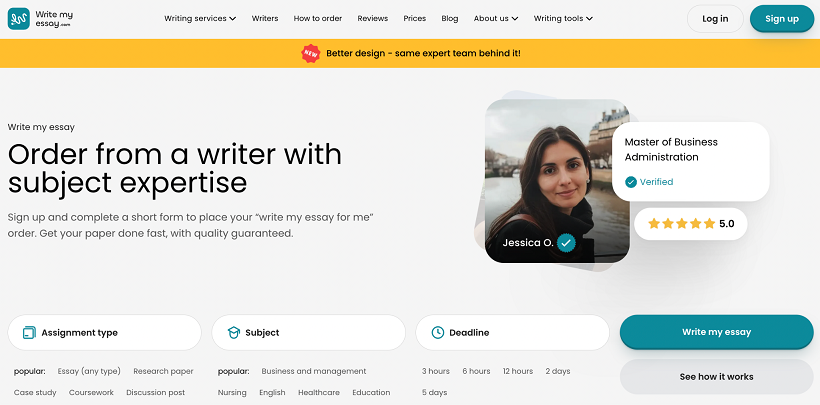Image resolution: width=820 pixels, height=405 pixels.
Task: Expand the Writing tools menu
Action: coord(563,18)
